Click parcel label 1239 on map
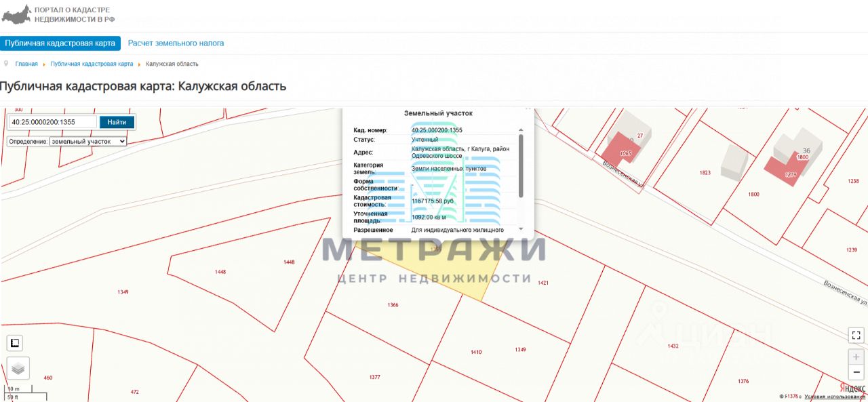The width and height of the screenshot is (868, 402). pos(852,250)
